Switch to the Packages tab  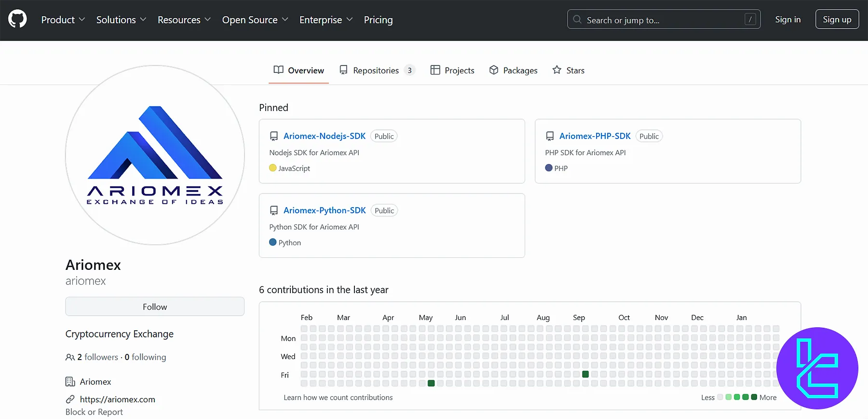click(513, 70)
